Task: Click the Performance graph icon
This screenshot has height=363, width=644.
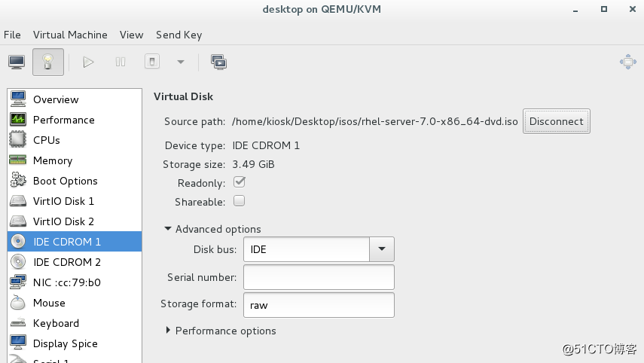Action: (x=18, y=119)
